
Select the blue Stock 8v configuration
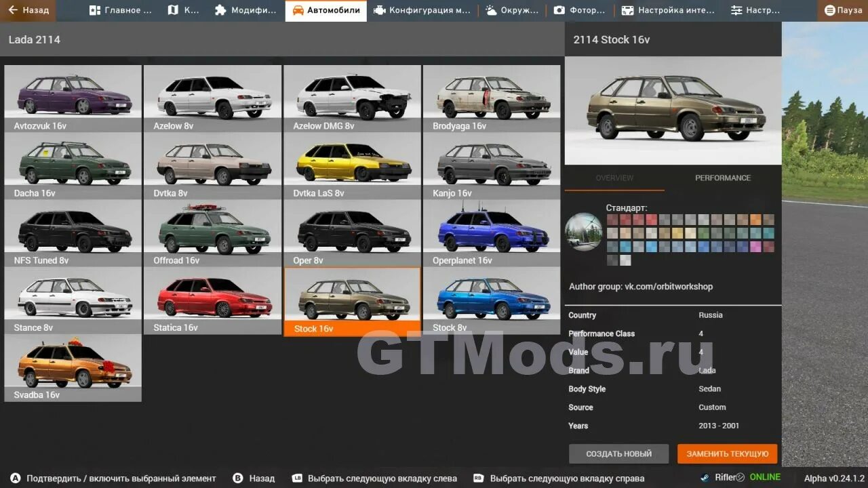pyautogui.click(x=492, y=300)
